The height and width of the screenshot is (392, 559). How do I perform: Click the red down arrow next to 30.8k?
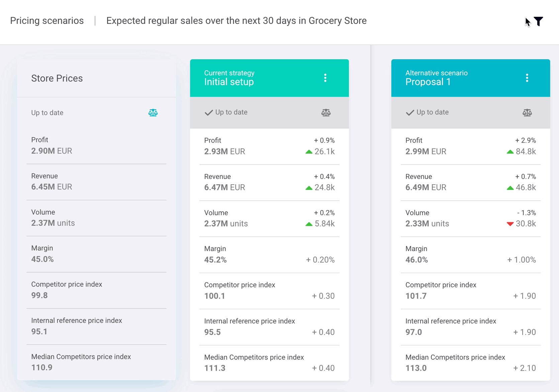click(x=510, y=224)
